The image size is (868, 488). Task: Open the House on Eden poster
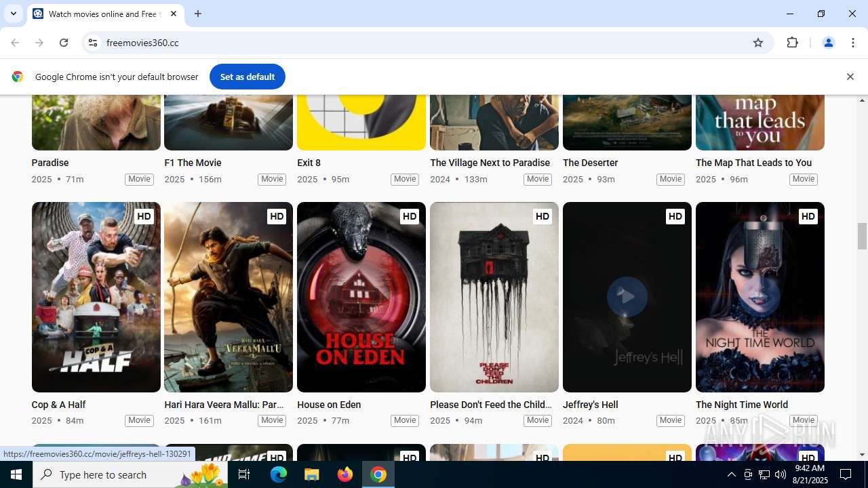tap(361, 297)
